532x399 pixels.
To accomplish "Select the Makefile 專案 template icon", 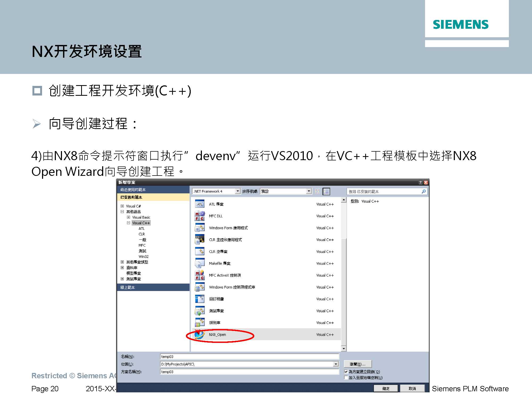I will pos(200,263).
